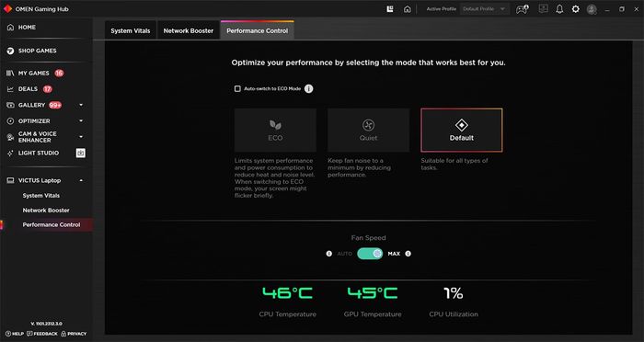
Task: Minimize the OMEN Gaming Hub window
Action: tap(607, 9)
